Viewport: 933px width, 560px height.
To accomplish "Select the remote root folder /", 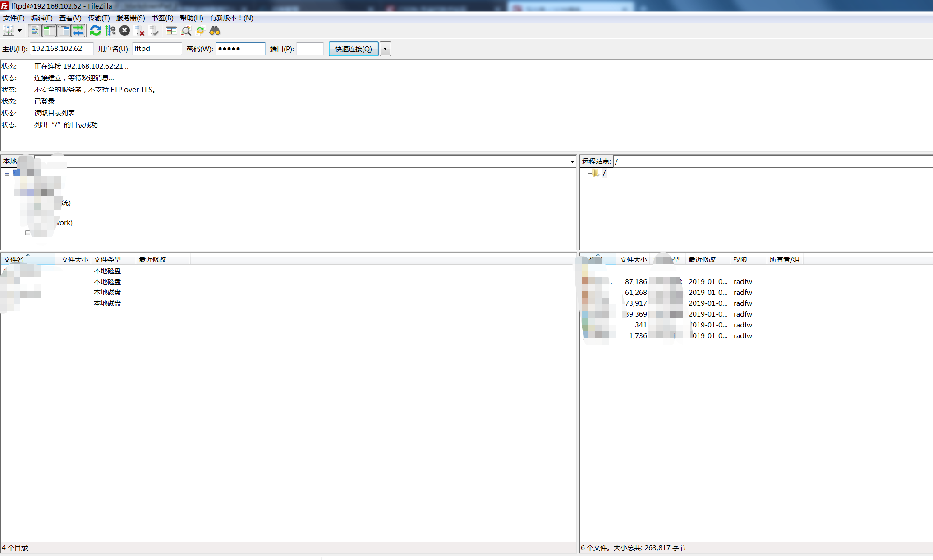I will pyautogui.click(x=604, y=173).
